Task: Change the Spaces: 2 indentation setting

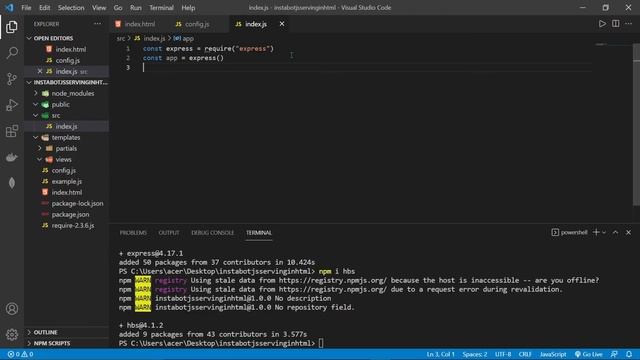Action: tap(475, 354)
